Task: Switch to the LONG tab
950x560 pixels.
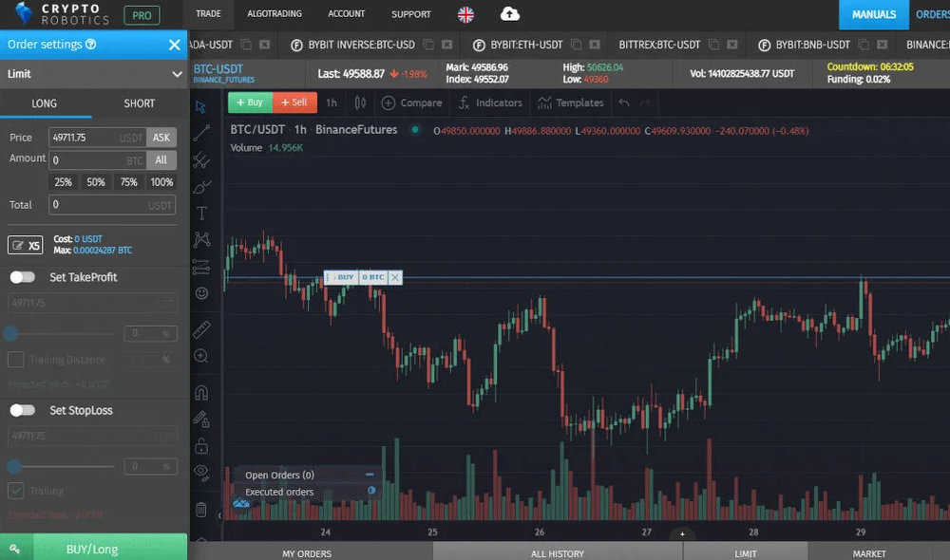Action: click(x=45, y=103)
